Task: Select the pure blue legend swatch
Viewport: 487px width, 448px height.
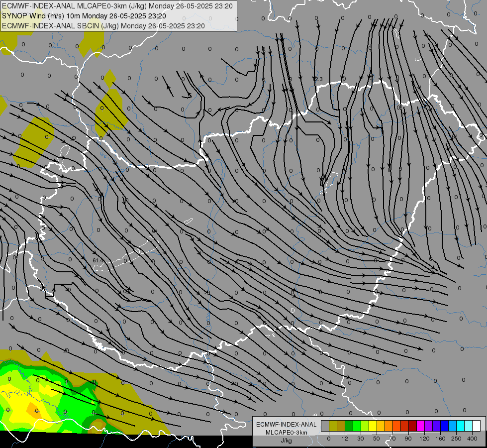Action: [x=445, y=426]
